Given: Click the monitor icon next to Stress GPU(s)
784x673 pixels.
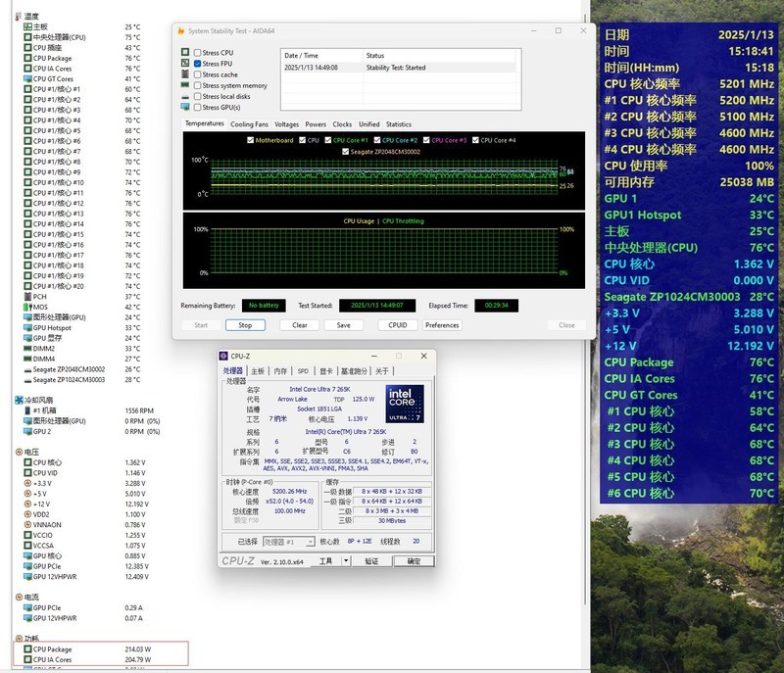Looking at the screenshot, I should pyautogui.click(x=184, y=107).
